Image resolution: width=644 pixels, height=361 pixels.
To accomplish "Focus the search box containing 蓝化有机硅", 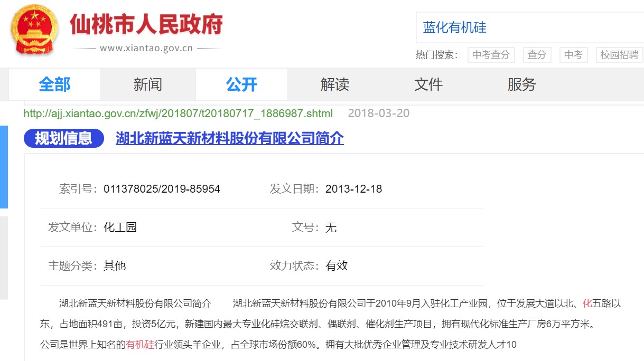I will point(530,27).
